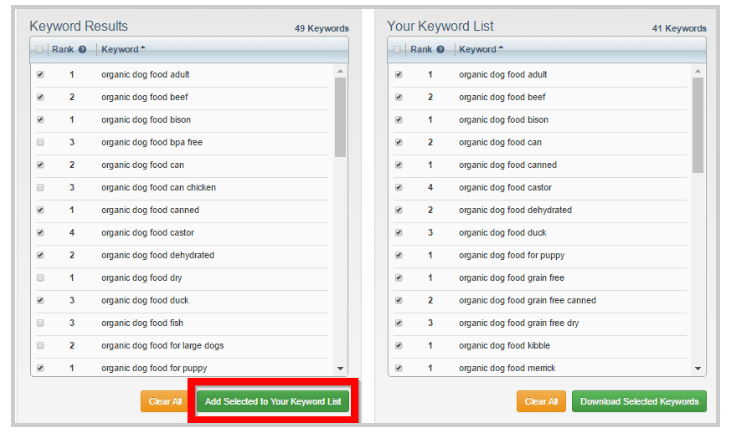Image resolution: width=737 pixels, height=447 pixels.
Task: Select 'organic dog food dehydrated' in Keyword Results
Action: (x=157, y=255)
